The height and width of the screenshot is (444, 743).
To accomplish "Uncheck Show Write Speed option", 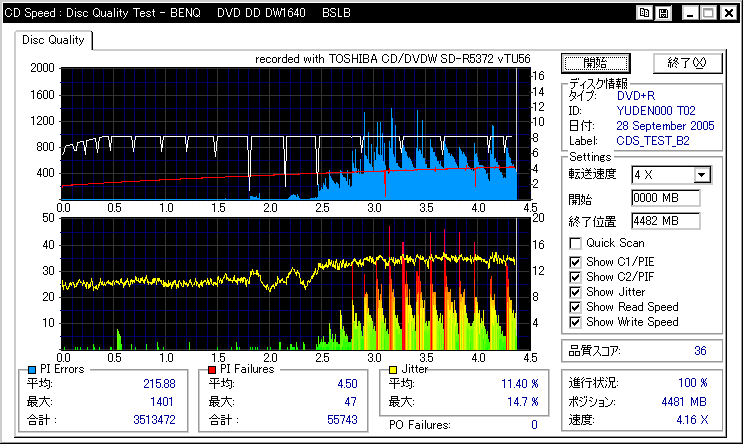I will coord(575,323).
